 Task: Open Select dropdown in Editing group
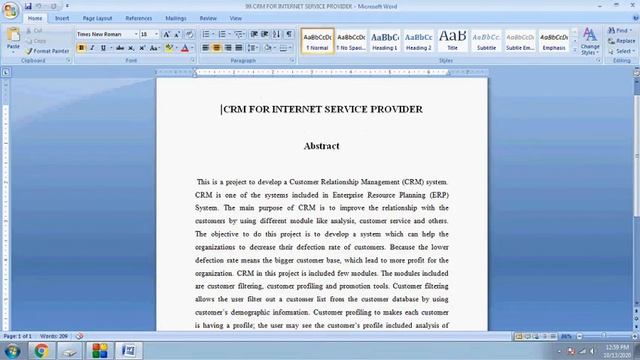(x=621, y=51)
